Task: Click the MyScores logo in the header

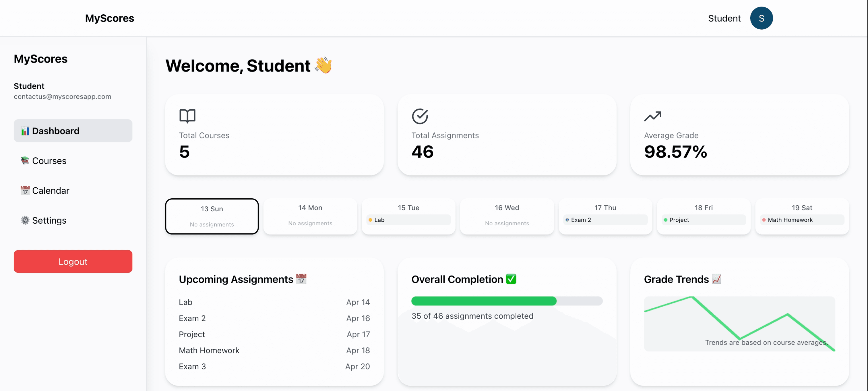Action: (110, 18)
